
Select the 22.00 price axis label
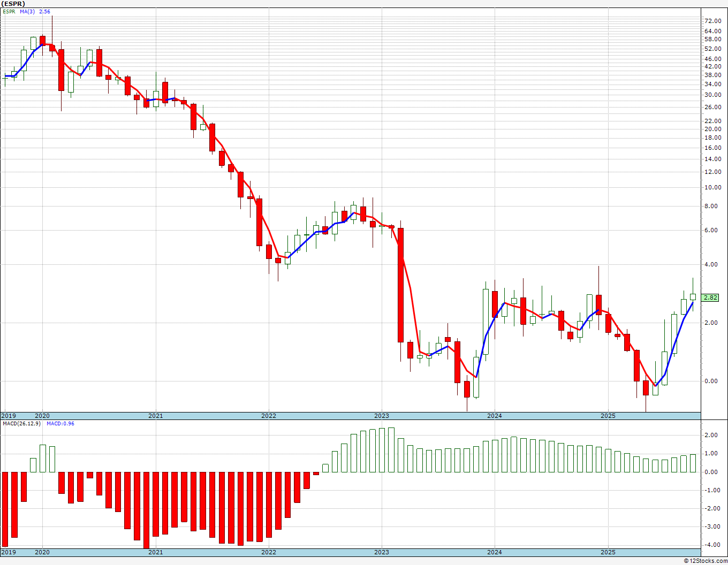(x=712, y=121)
